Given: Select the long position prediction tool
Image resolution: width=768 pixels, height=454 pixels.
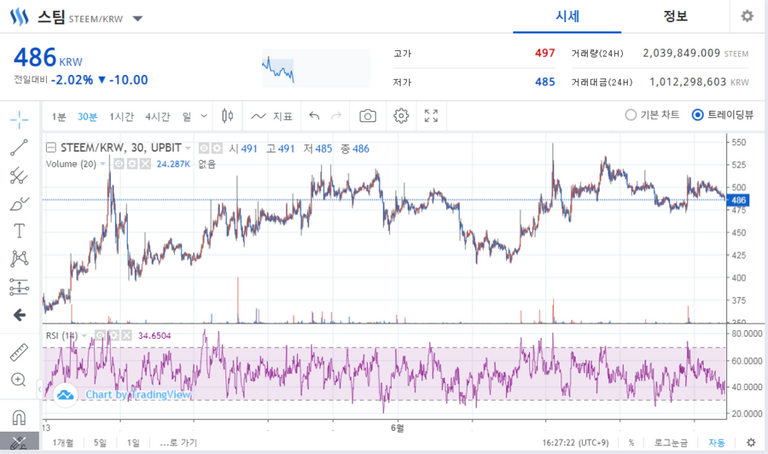Looking at the screenshot, I should click(19, 287).
